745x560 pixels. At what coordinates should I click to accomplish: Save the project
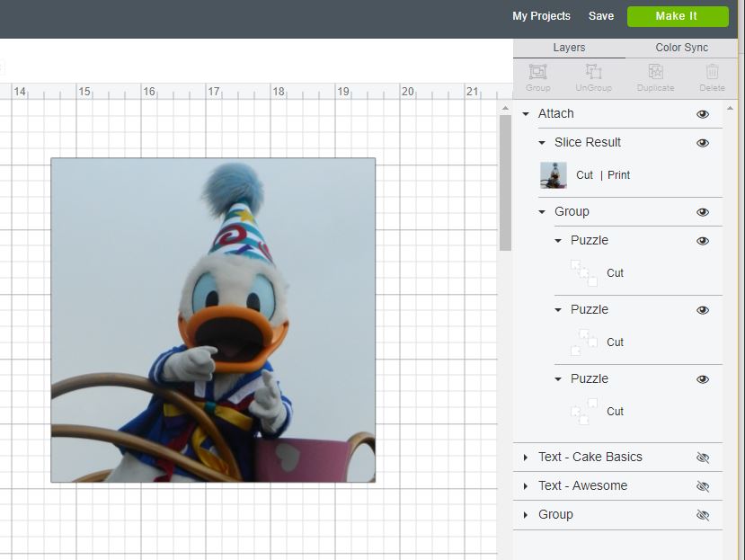(x=601, y=16)
